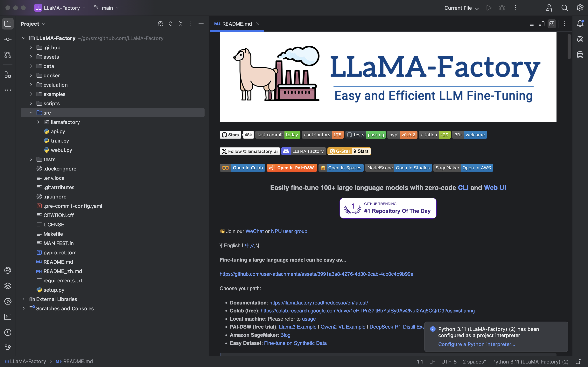
Task: Collapse the src folder
Action: (x=31, y=112)
